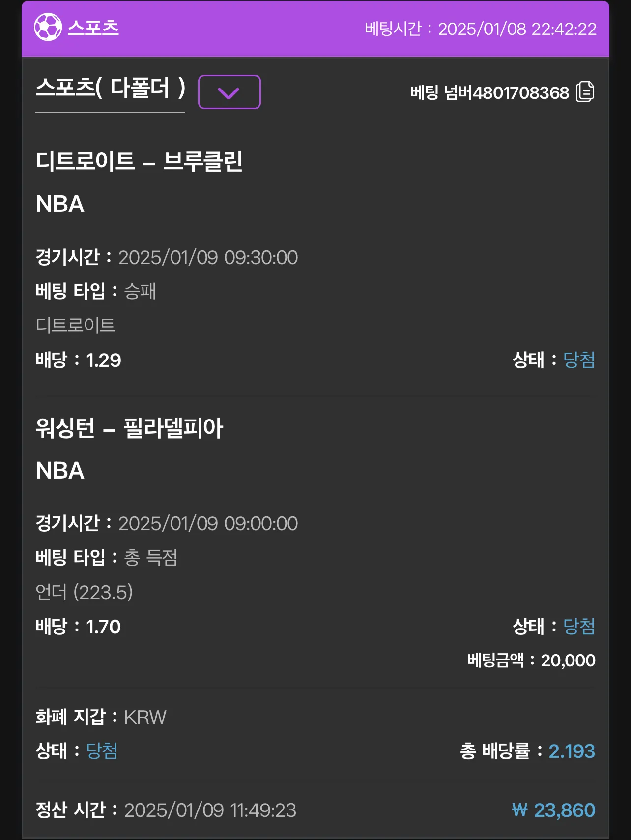Viewport: 631px width, 840px height.
Task: Click first NBA league label
Action: tap(60, 204)
